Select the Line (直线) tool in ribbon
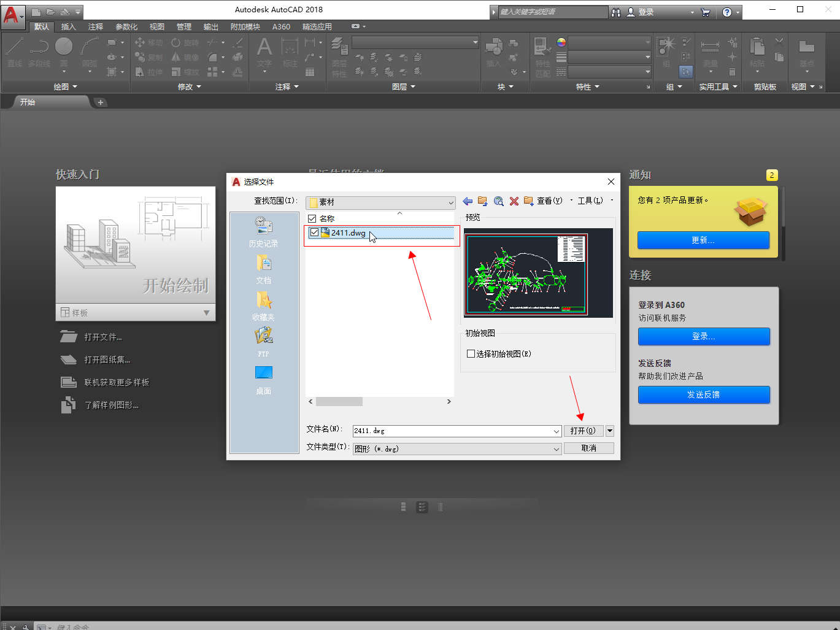The image size is (840, 630). tap(15, 52)
